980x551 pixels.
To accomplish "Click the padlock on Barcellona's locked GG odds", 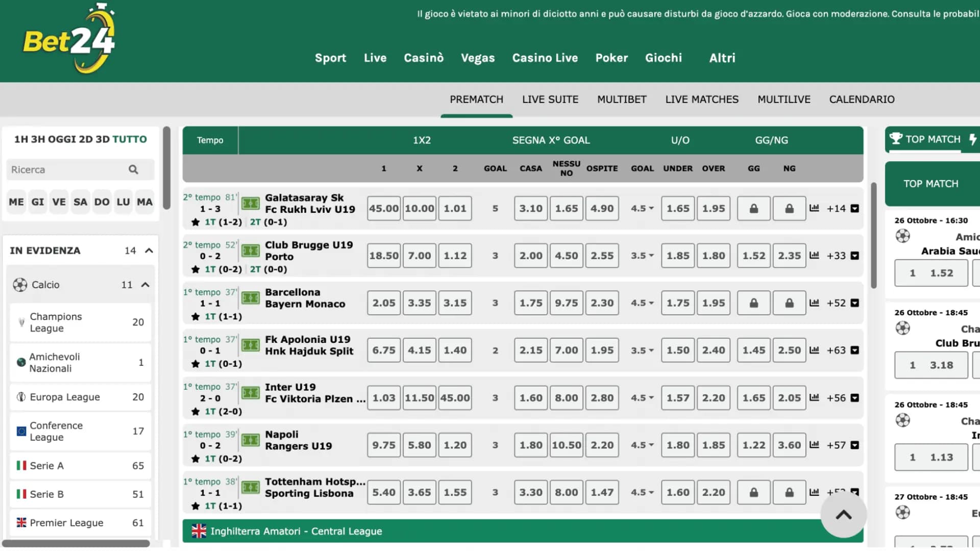I will click(753, 303).
